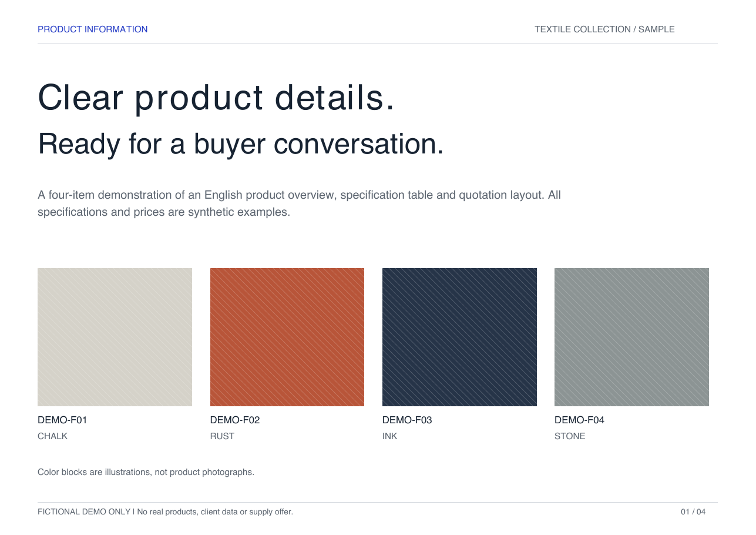Click the Rust orange color swatch

click(287, 337)
